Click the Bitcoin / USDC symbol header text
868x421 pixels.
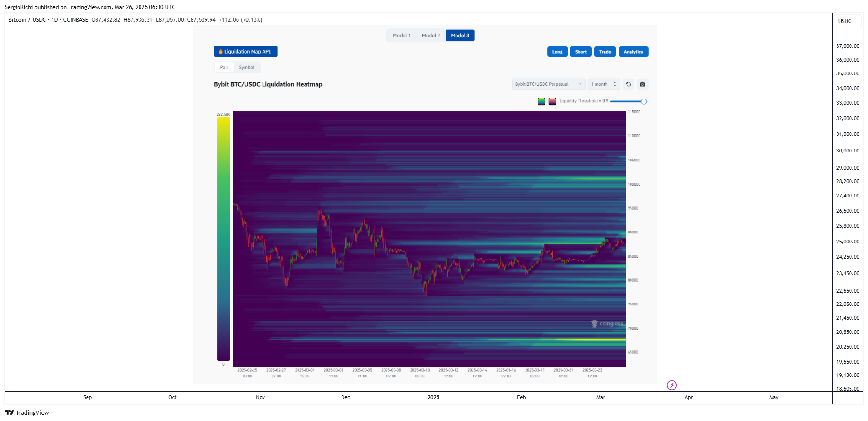click(27, 20)
